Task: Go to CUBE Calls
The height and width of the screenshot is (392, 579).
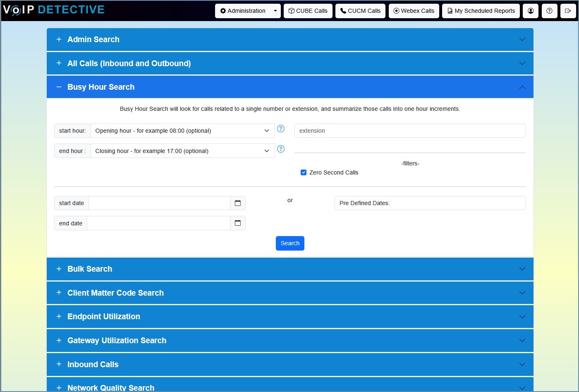Action: tap(308, 11)
